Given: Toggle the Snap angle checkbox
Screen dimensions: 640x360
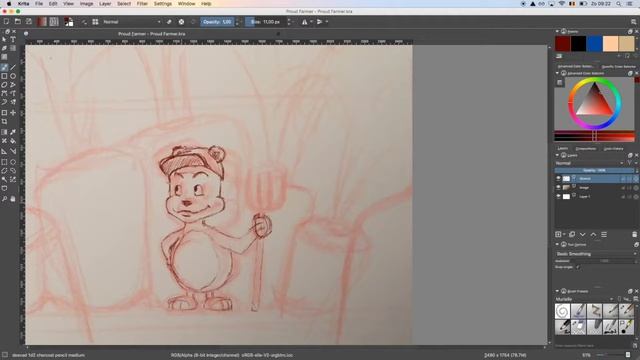Looking at the screenshot, I should coord(578,267).
